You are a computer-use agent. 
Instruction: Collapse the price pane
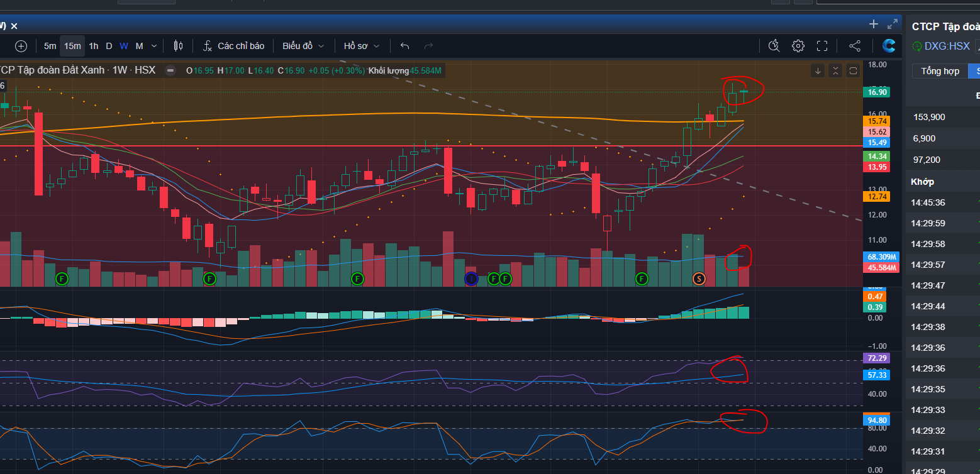835,70
